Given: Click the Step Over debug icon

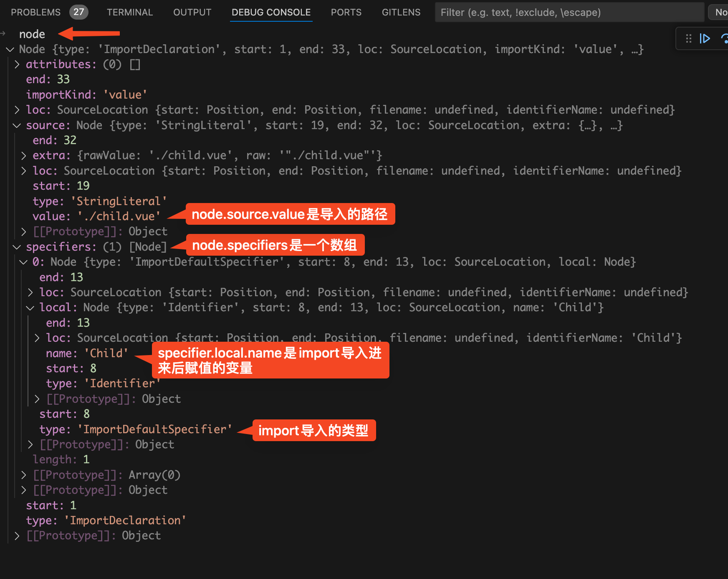Looking at the screenshot, I should click(x=724, y=39).
